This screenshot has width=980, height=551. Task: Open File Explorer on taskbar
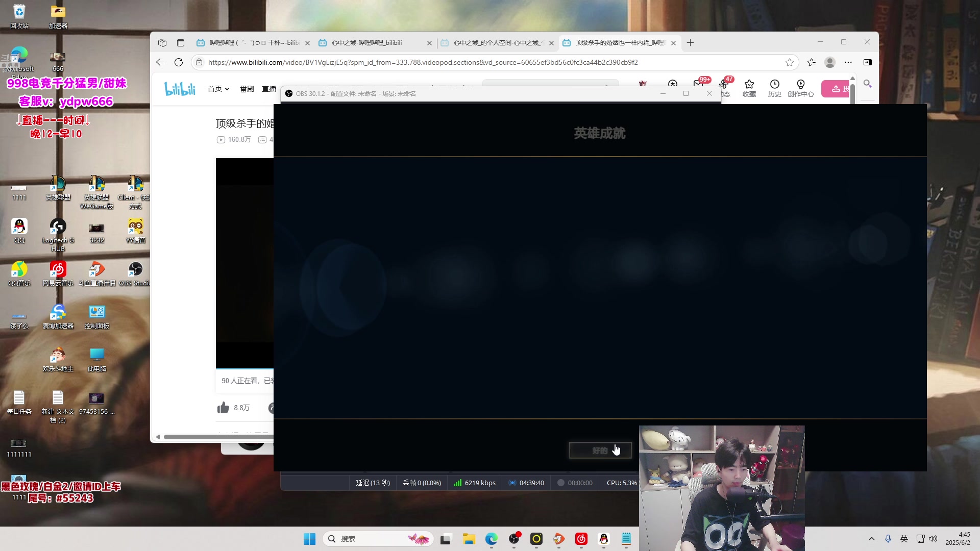469,539
